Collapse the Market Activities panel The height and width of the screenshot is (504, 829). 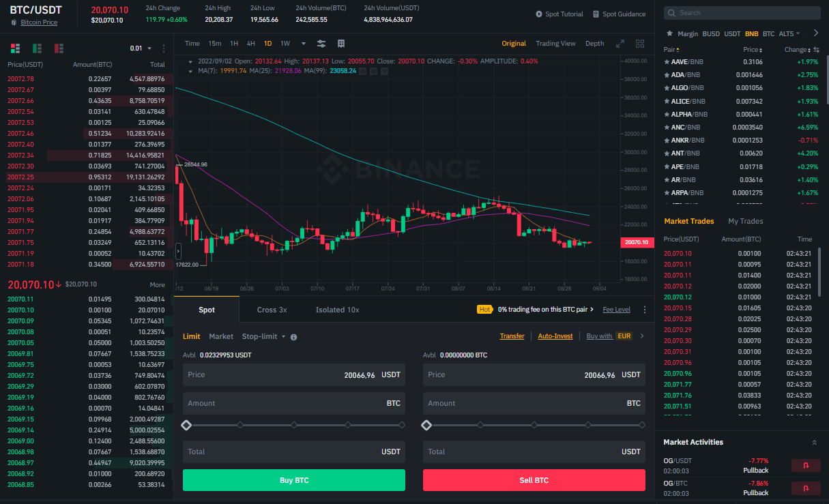click(x=814, y=443)
